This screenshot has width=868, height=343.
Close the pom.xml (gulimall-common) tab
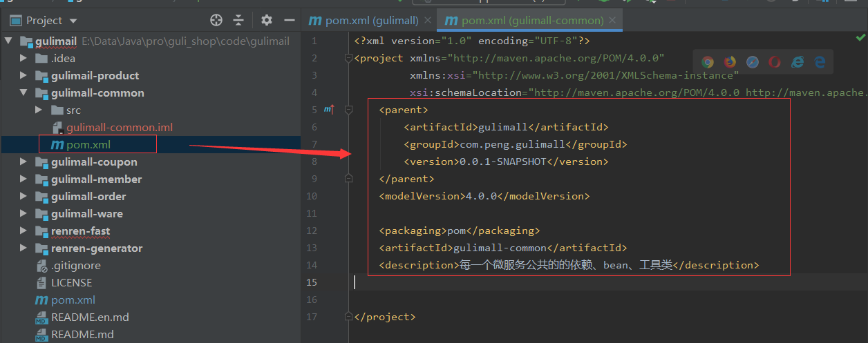[x=613, y=21]
